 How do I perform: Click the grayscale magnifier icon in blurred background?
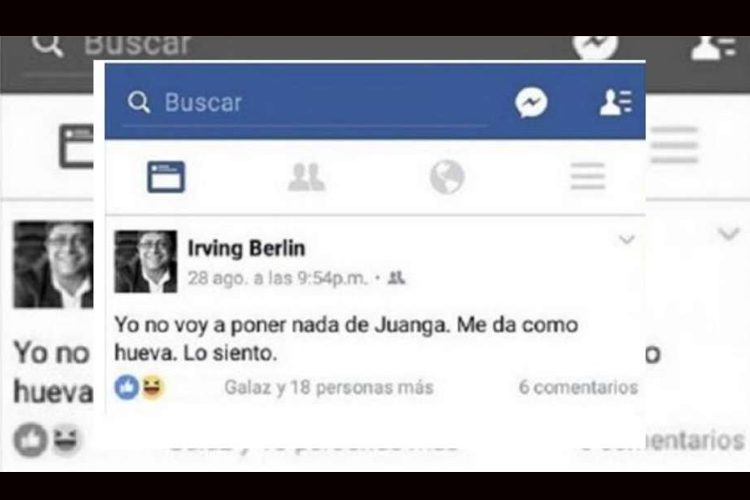point(48,46)
